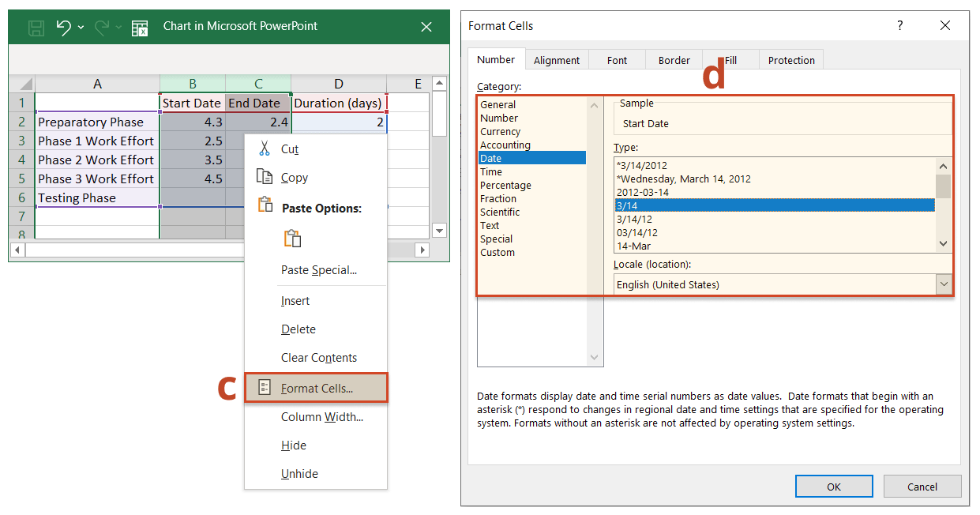
Task: Click the Save icon in the title bar
Action: (35, 26)
